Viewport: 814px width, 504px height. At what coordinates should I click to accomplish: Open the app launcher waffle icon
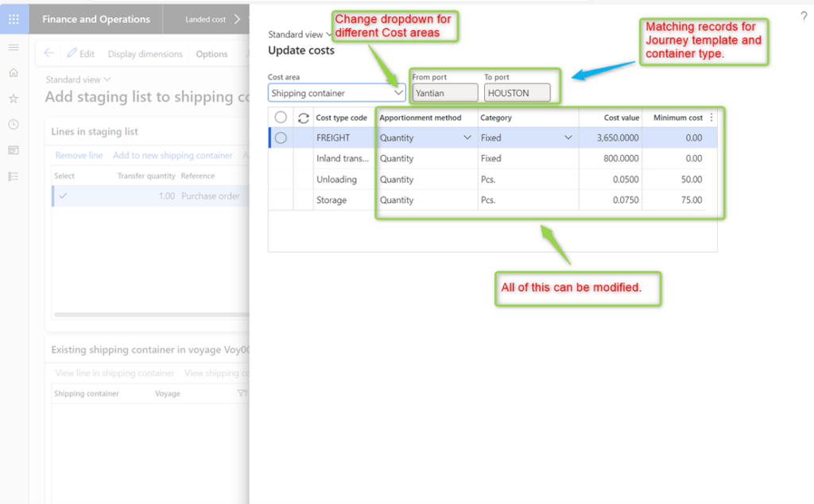coord(14,19)
